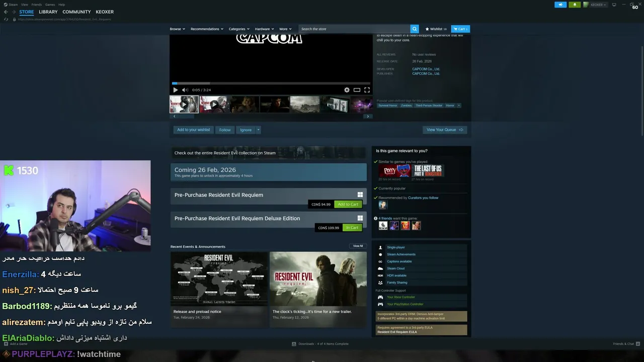Image resolution: width=644 pixels, height=362 pixels.
Task: Open the KEOXER profile tab
Action: pyautogui.click(x=105, y=12)
